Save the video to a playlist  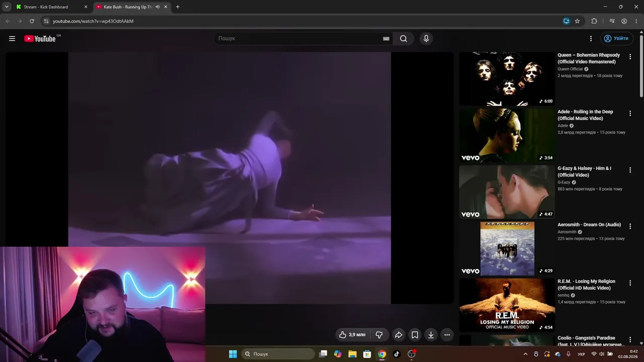point(415,335)
